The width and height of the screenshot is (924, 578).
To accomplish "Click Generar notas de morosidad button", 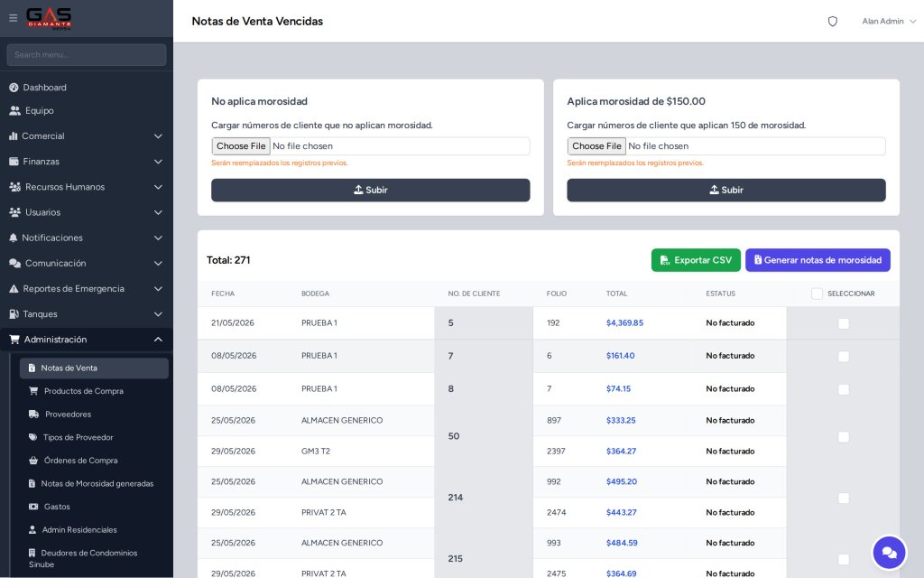I will pyautogui.click(x=818, y=260).
